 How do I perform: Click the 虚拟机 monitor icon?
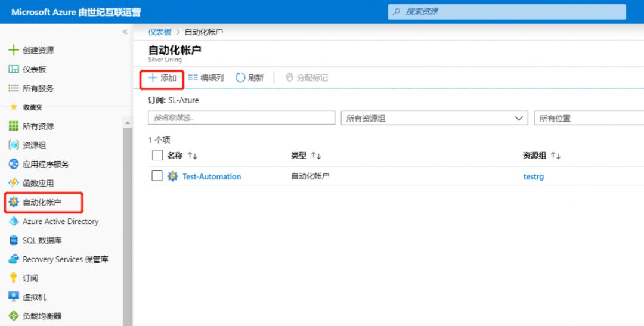(14, 296)
